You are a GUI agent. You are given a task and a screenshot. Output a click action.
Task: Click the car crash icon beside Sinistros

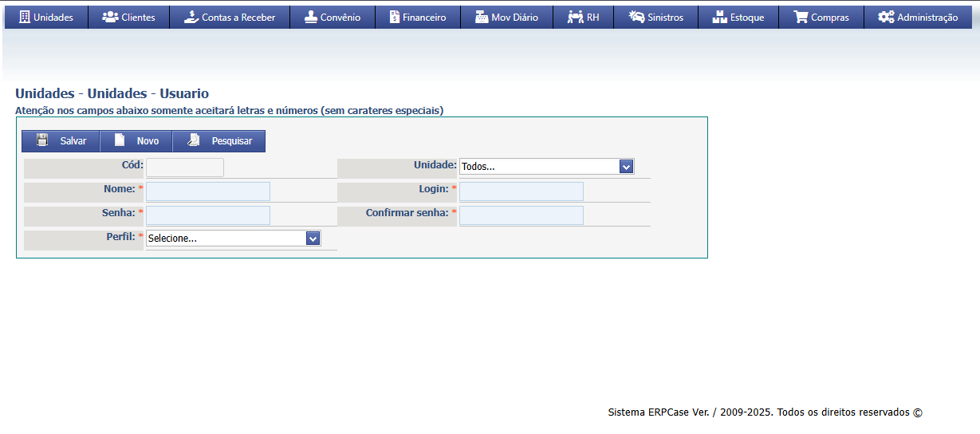point(636,17)
